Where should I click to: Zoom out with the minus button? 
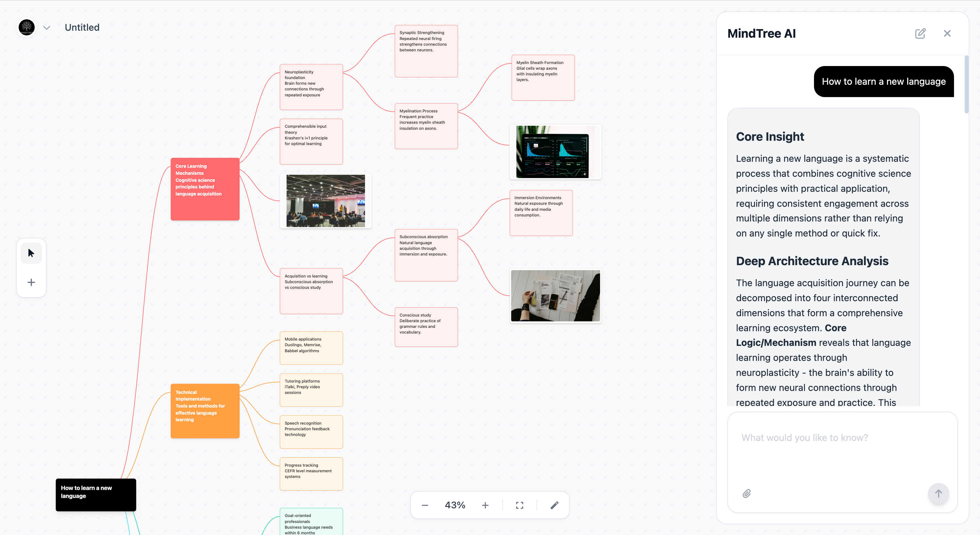pyautogui.click(x=425, y=505)
